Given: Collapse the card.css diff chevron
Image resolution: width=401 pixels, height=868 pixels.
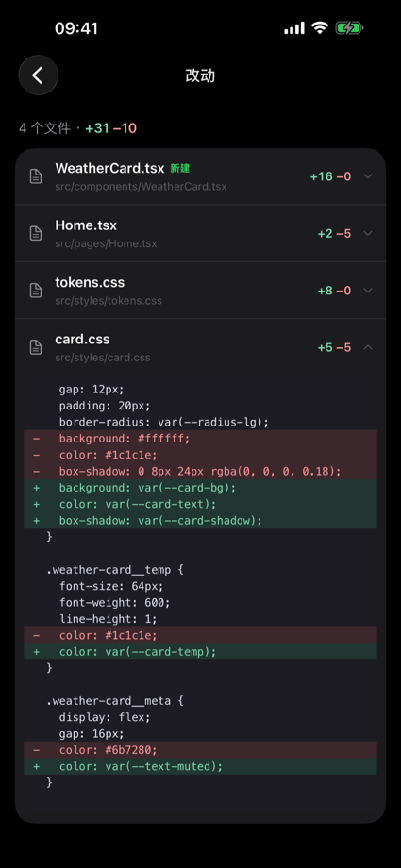Looking at the screenshot, I should click(368, 347).
